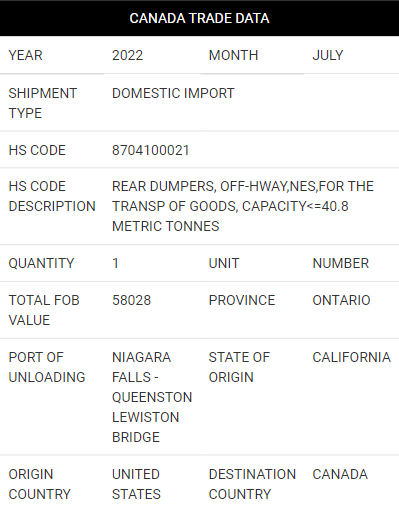399x510 pixels.
Task: Select the STATE OF ORIGIN label
Action: tap(239, 367)
